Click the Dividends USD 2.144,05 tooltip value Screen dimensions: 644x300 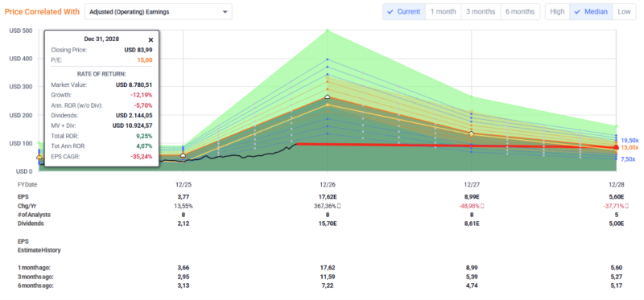[134, 115]
